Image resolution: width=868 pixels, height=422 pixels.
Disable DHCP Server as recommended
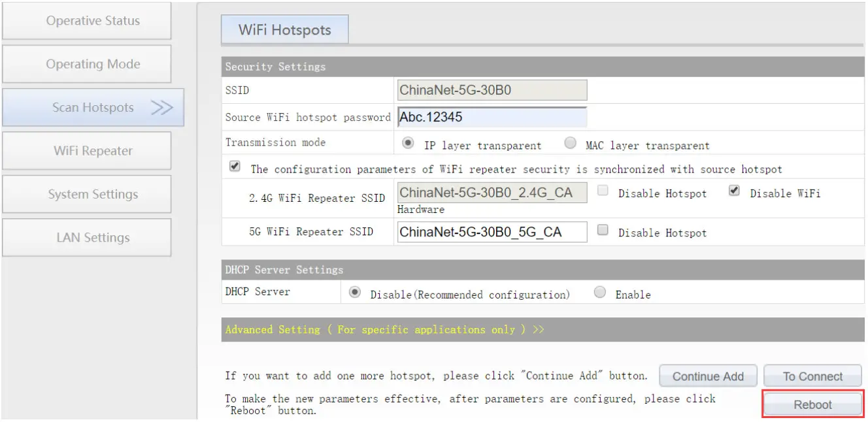coord(354,292)
